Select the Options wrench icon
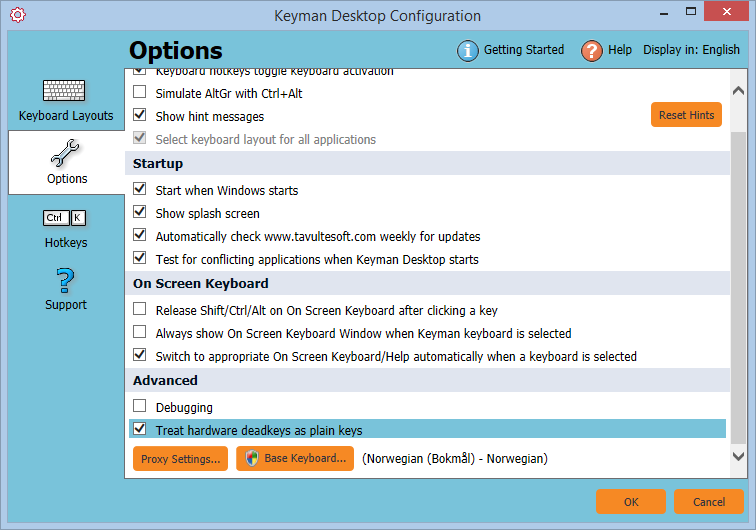The image size is (756, 530). point(65,152)
